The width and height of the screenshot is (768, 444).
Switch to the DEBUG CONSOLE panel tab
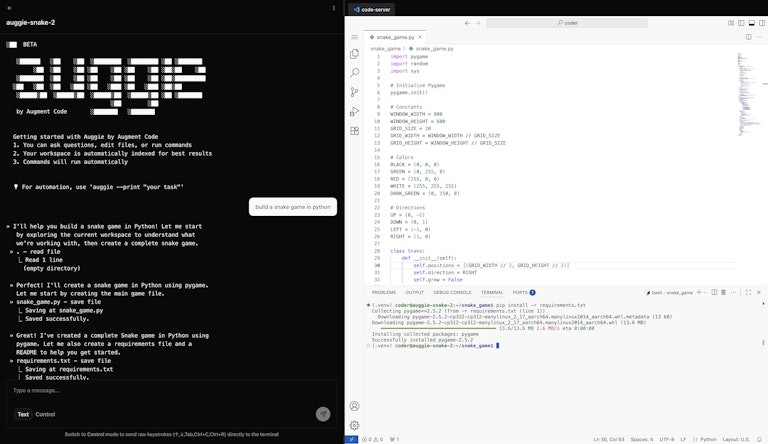coord(452,293)
